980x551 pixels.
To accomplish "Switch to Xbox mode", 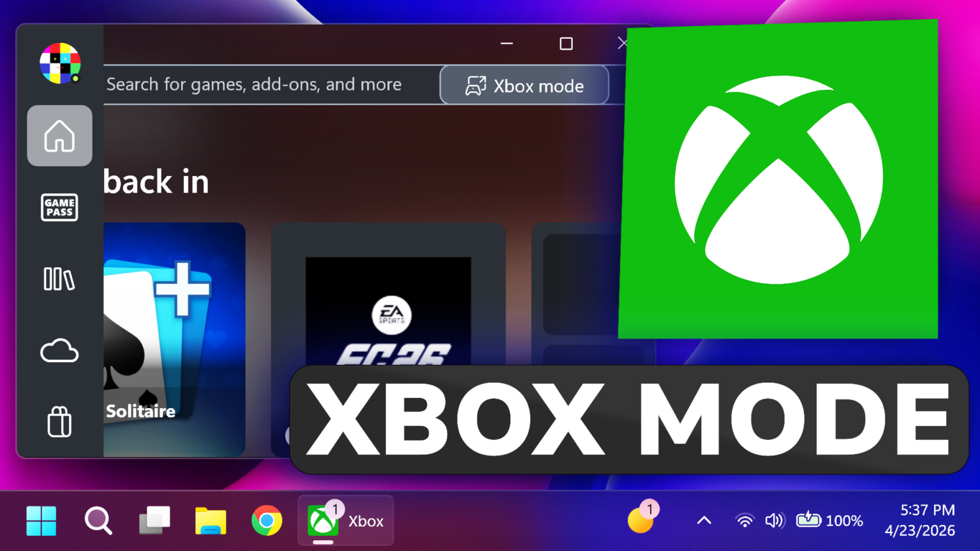I will [x=524, y=85].
